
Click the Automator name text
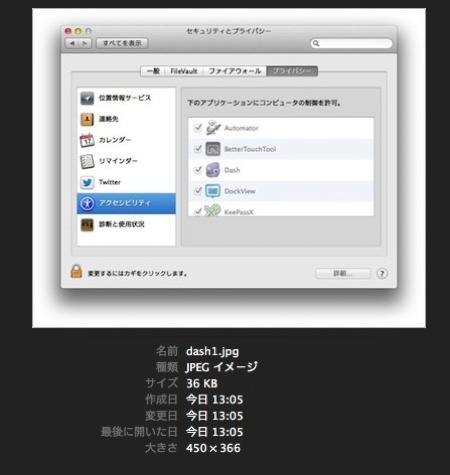click(241, 128)
